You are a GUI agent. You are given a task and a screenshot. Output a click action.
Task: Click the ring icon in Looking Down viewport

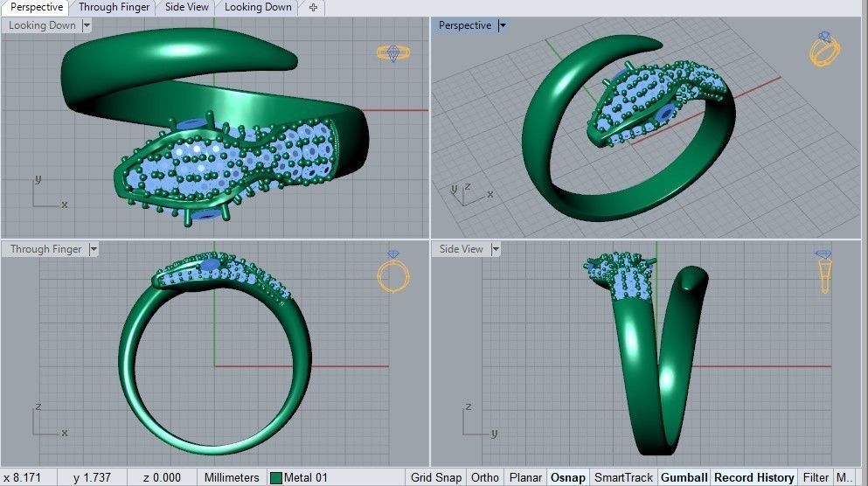coord(393,53)
